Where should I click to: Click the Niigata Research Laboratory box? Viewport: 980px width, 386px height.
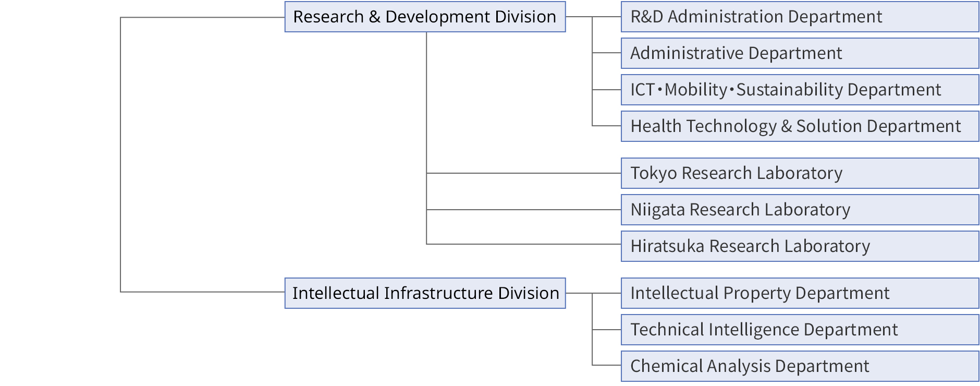[x=800, y=210]
